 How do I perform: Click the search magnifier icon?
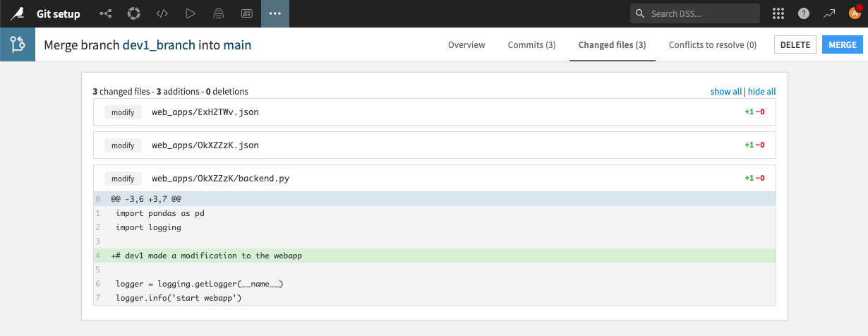[640, 13]
